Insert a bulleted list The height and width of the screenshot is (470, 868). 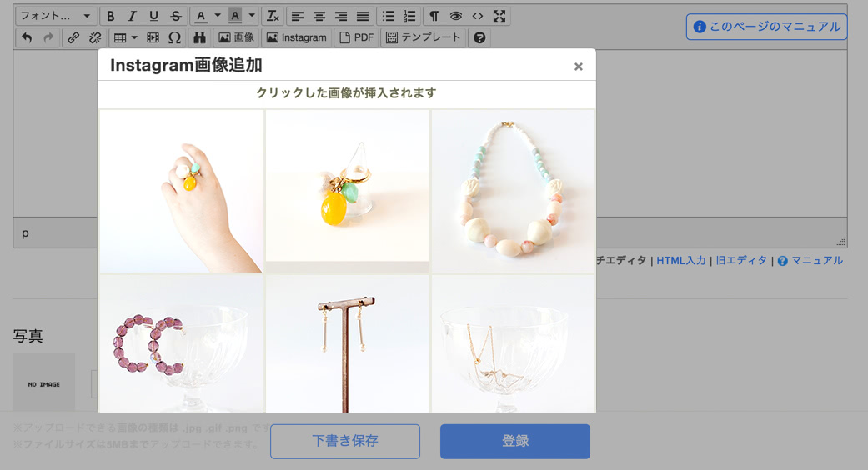(x=388, y=16)
